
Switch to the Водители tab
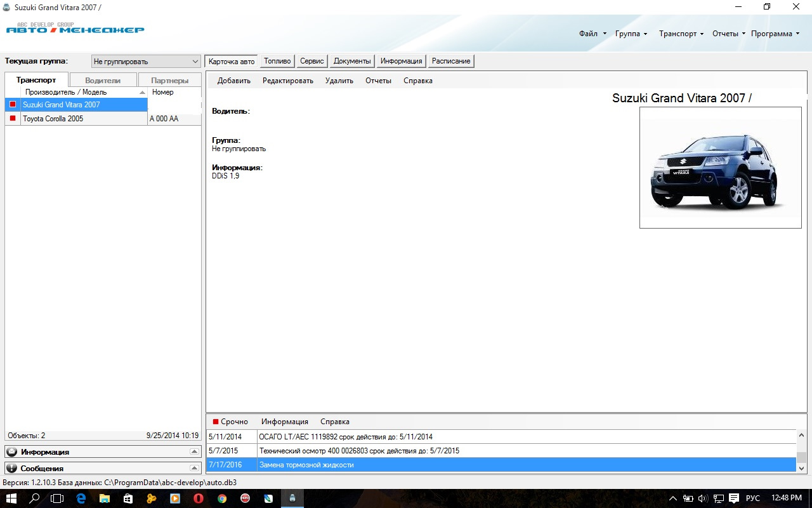pos(103,80)
